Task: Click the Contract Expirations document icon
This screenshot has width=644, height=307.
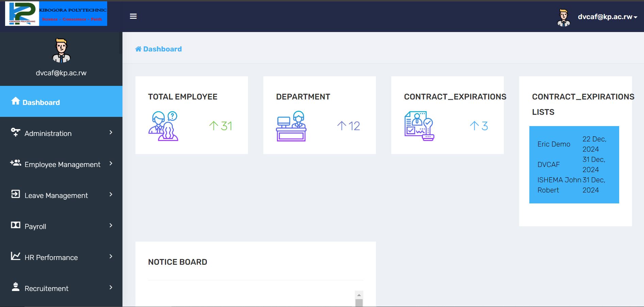Action: pos(419,126)
